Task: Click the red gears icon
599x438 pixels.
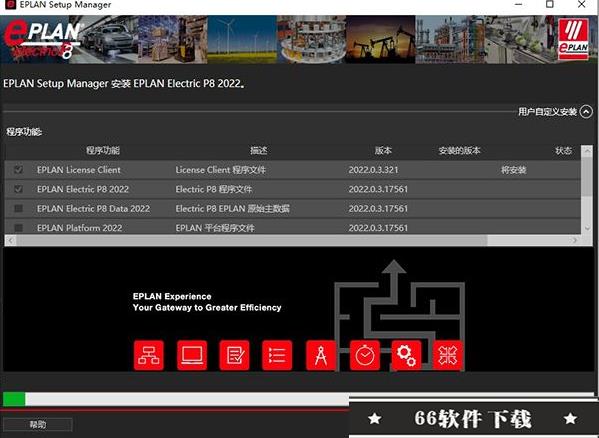Action: tap(406, 356)
